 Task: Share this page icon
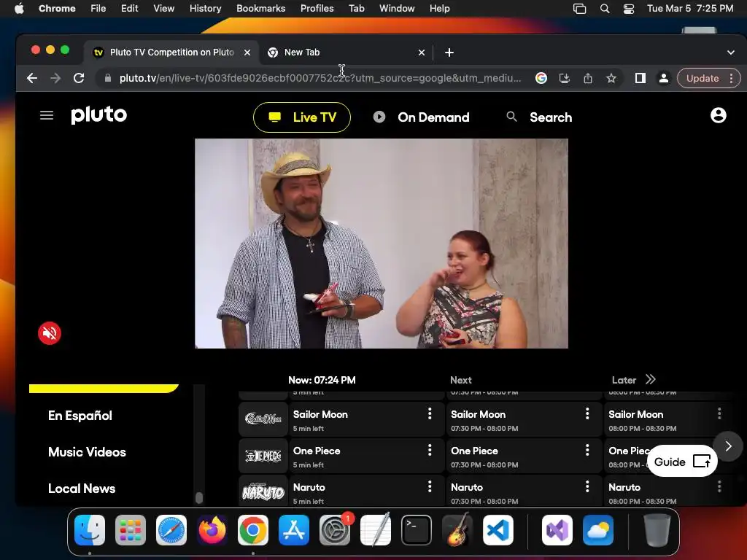(588, 78)
